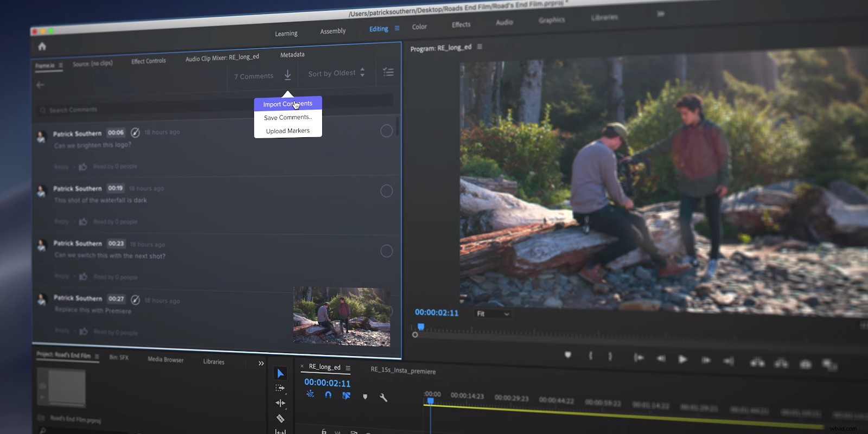Click the Go to In point button
Image resolution: width=868 pixels, height=434 pixels.
[639, 357]
